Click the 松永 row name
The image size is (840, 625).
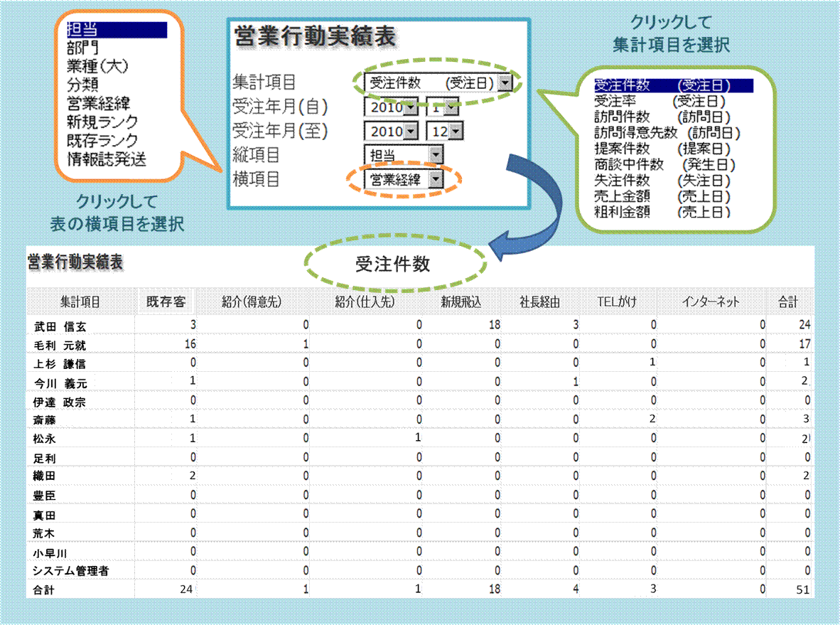click(45, 439)
